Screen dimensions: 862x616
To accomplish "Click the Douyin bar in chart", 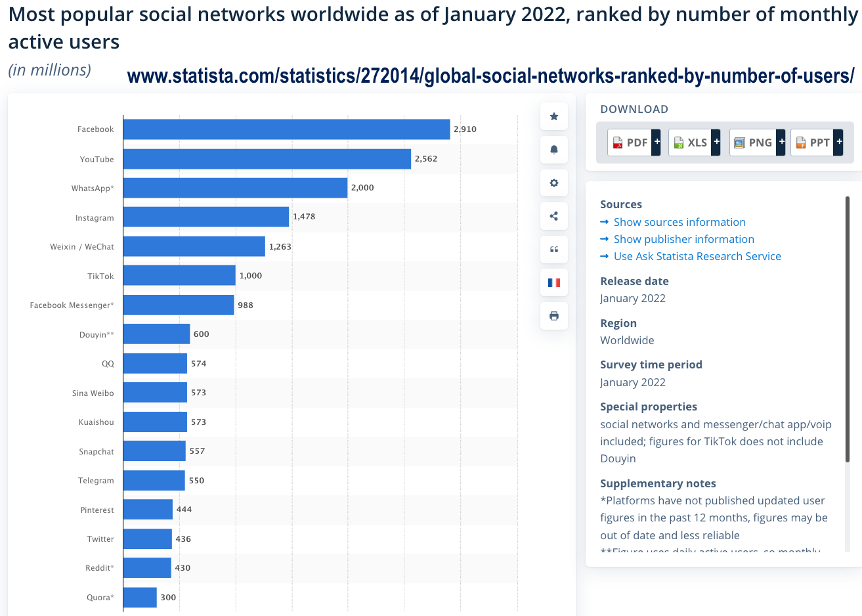I will pos(157,334).
